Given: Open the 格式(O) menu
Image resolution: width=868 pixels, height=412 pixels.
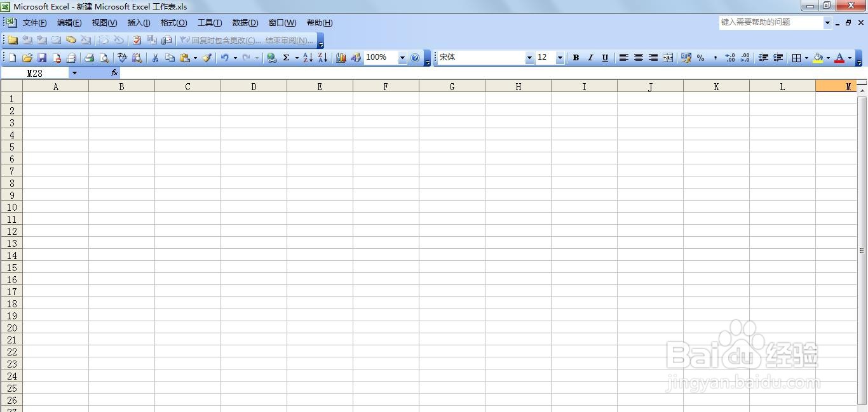Looking at the screenshot, I should coord(173,23).
